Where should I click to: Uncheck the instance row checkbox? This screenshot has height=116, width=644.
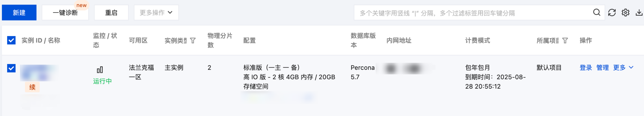point(11,68)
